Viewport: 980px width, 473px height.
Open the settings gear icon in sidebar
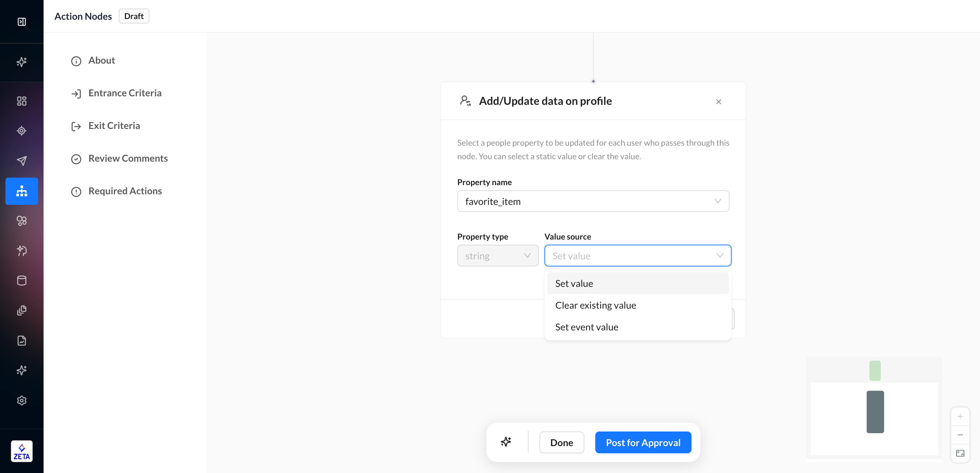pyautogui.click(x=22, y=400)
